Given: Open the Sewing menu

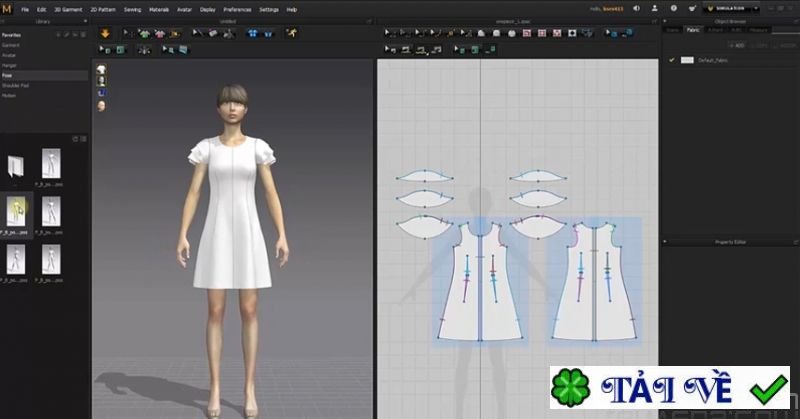Looking at the screenshot, I should point(132,9).
